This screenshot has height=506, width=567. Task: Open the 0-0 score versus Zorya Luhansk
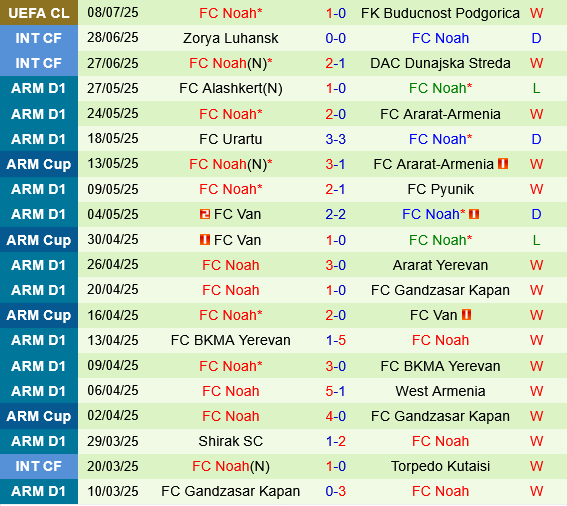(336, 38)
